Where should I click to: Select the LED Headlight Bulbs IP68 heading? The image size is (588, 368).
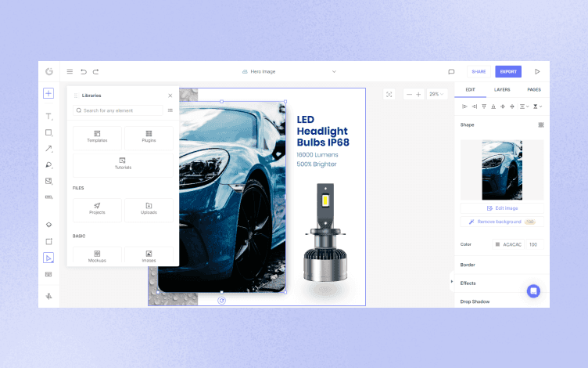(323, 131)
